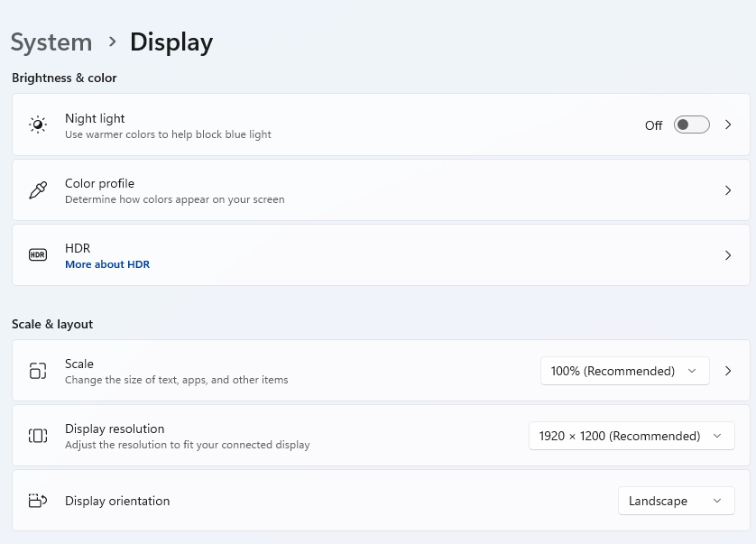The height and width of the screenshot is (544, 756).
Task: Click the Color profile eyedropper icon
Action: coord(38,190)
